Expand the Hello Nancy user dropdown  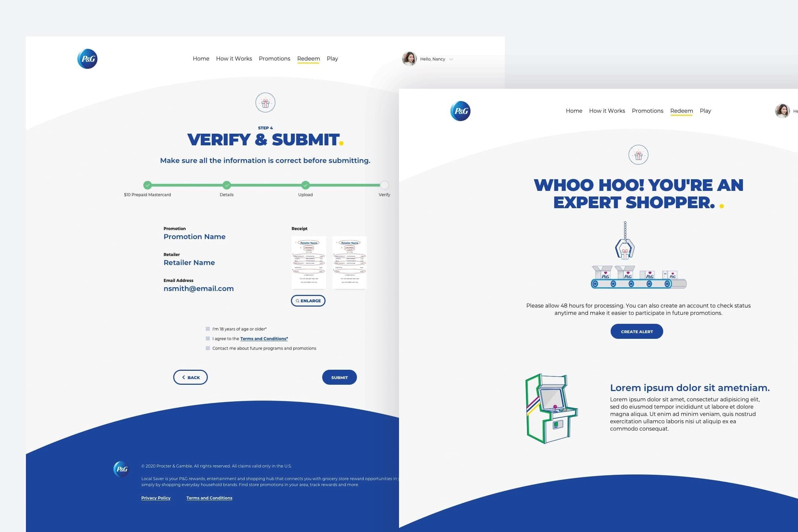453,59
